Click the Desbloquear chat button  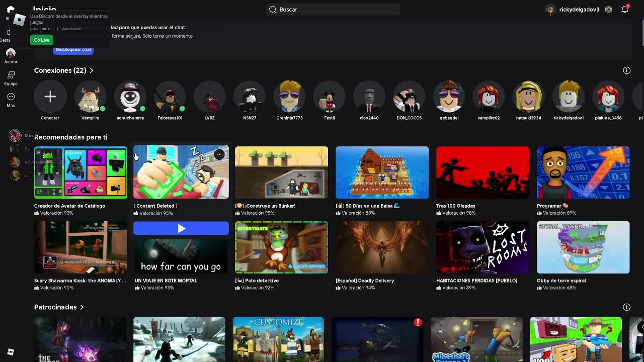coord(73,49)
